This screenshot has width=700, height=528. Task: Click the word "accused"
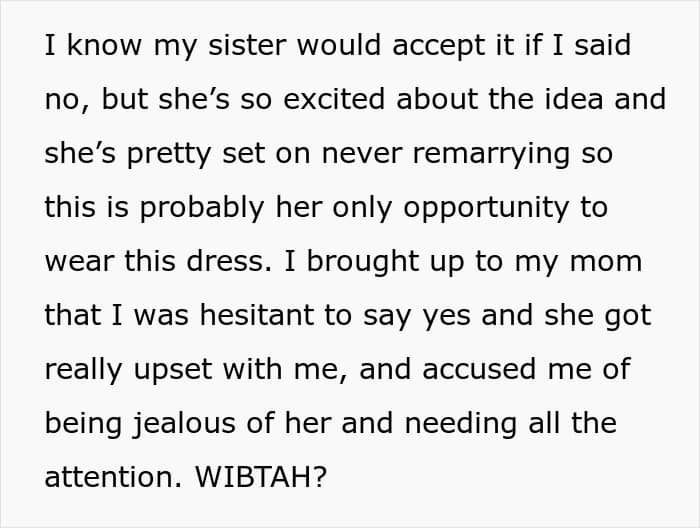(x=479, y=370)
